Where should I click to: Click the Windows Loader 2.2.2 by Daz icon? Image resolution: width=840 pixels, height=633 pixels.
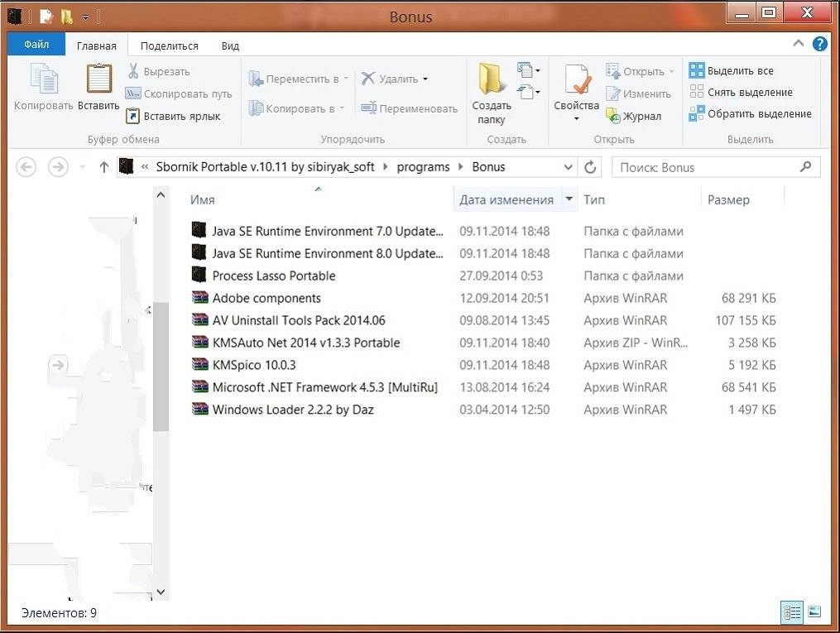[199, 409]
